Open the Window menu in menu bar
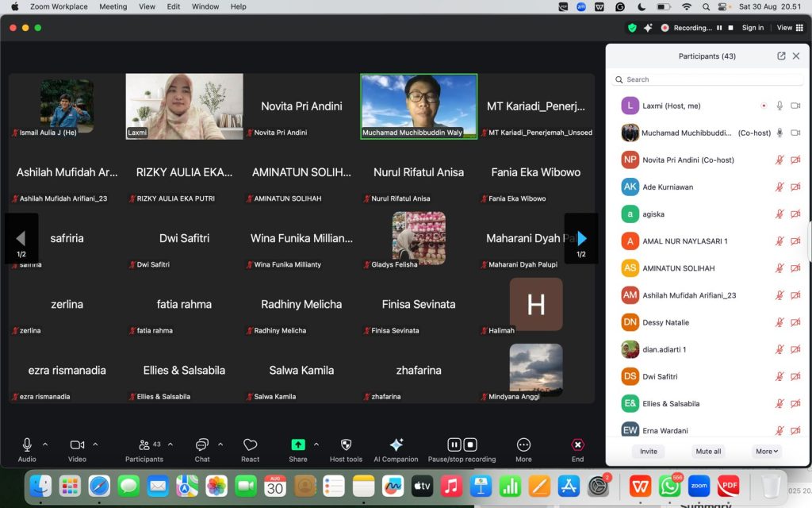Image resolution: width=812 pixels, height=508 pixels. coord(205,6)
